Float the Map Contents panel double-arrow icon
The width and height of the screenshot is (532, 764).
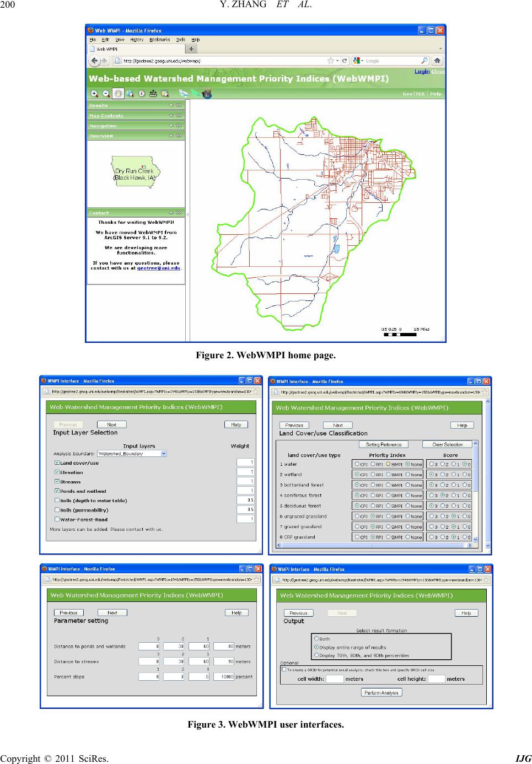click(179, 116)
